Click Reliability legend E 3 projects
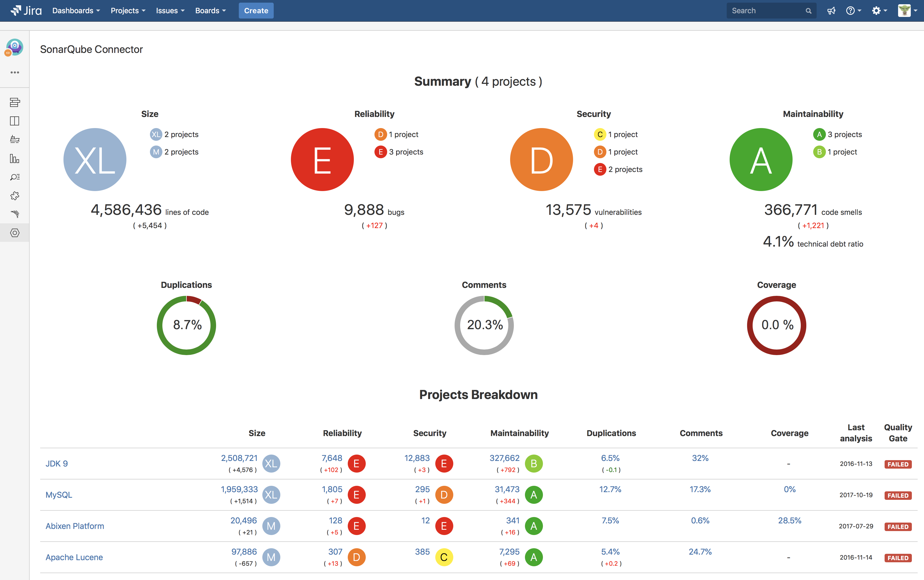Image resolution: width=924 pixels, height=580 pixels. 399,152
